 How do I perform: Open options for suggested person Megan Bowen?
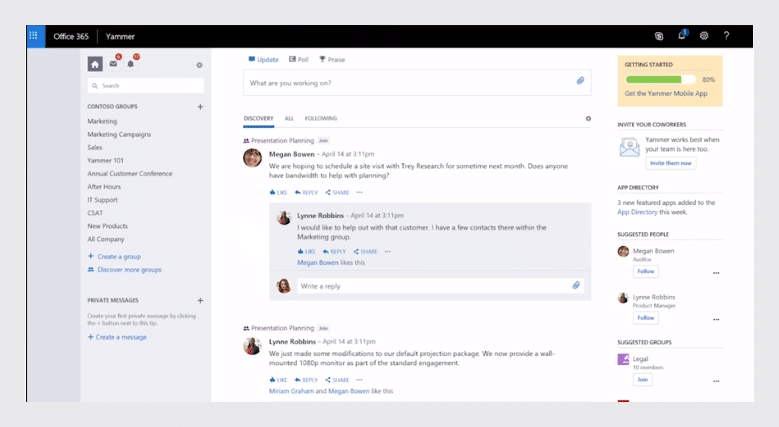click(716, 273)
